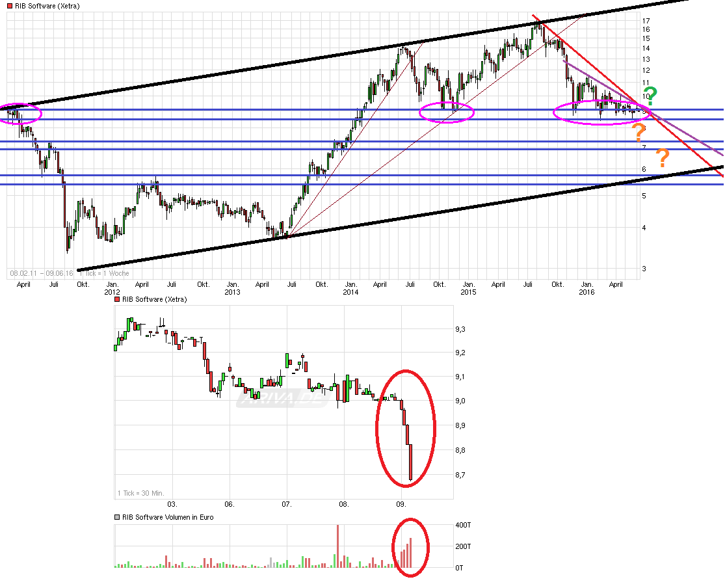
Task: Click the 400T volume axis label
Action: click(463, 525)
